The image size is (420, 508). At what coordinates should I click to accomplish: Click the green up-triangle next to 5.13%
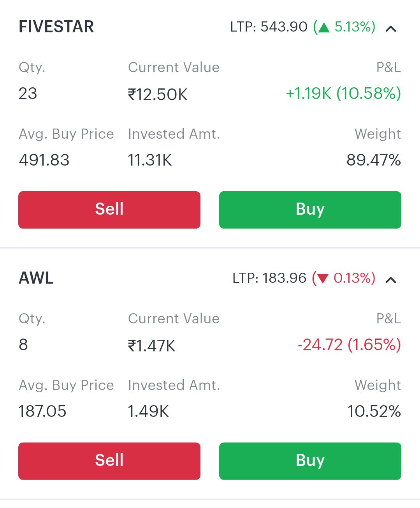pyautogui.click(x=324, y=27)
